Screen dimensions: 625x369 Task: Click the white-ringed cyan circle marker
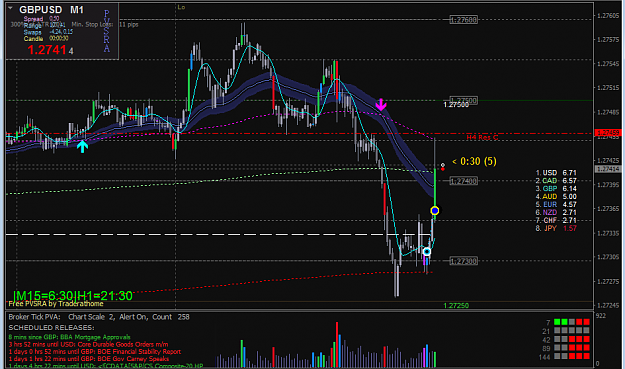pyautogui.click(x=426, y=252)
